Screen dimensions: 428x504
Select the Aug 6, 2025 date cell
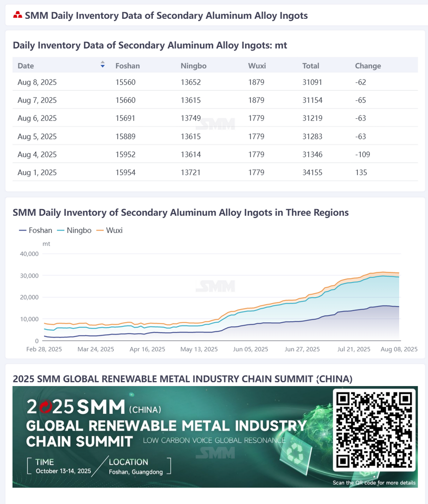tap(37, 118)
